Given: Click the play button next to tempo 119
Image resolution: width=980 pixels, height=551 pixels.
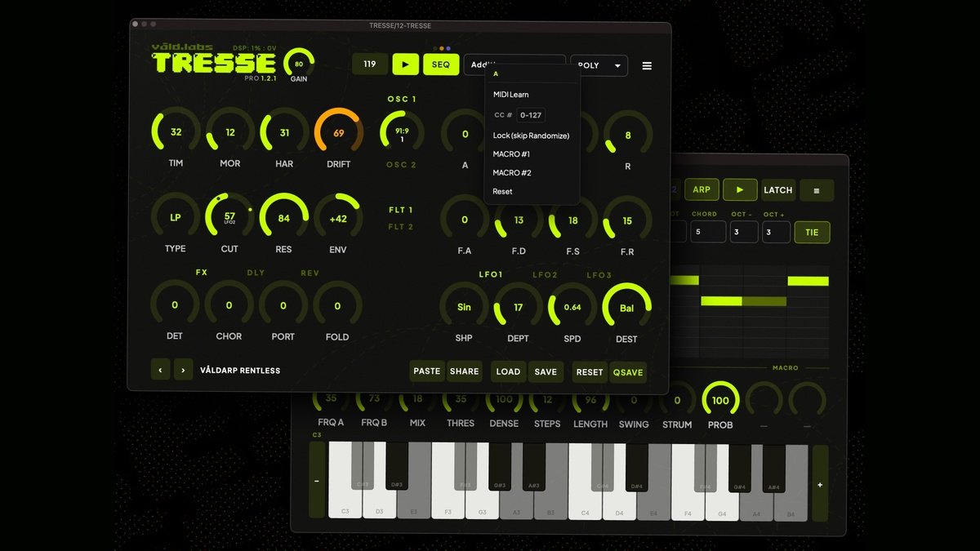Looking at the screenshot, I should [x=405, y=64].
